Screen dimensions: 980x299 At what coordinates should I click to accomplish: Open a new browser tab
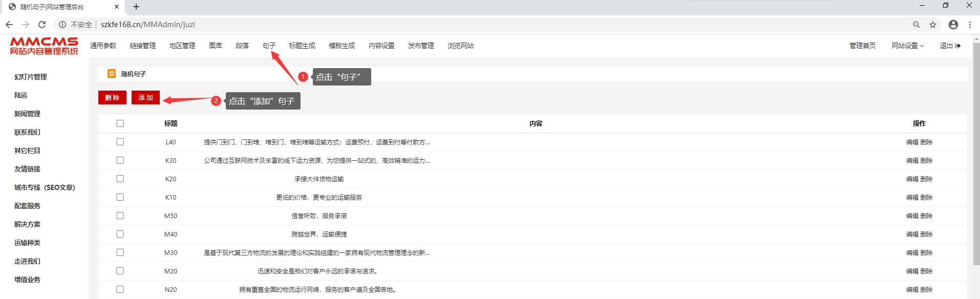point(136,7)
